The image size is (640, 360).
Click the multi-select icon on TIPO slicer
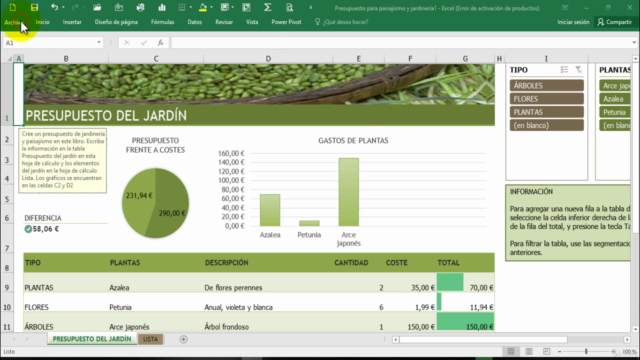tap(564, 70)
